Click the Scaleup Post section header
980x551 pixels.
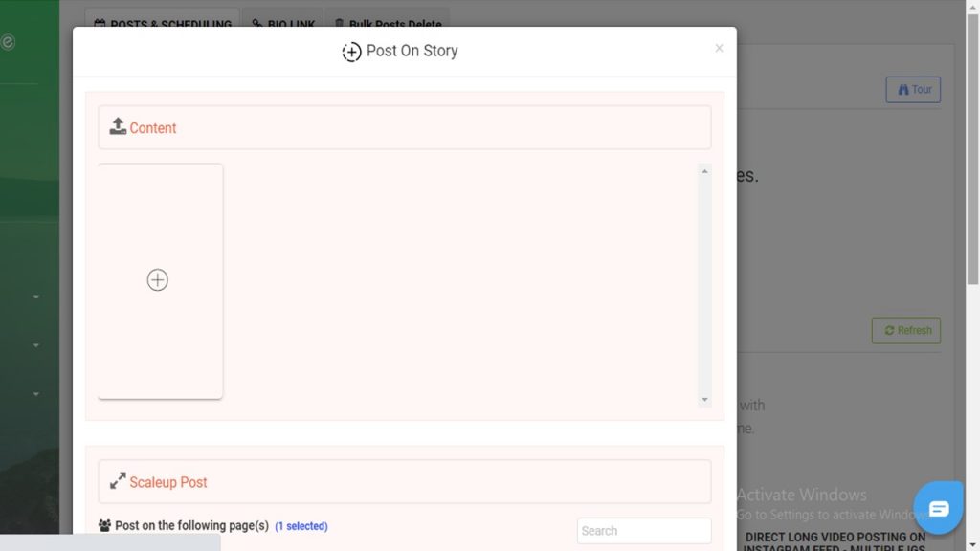tap(405, 482)
